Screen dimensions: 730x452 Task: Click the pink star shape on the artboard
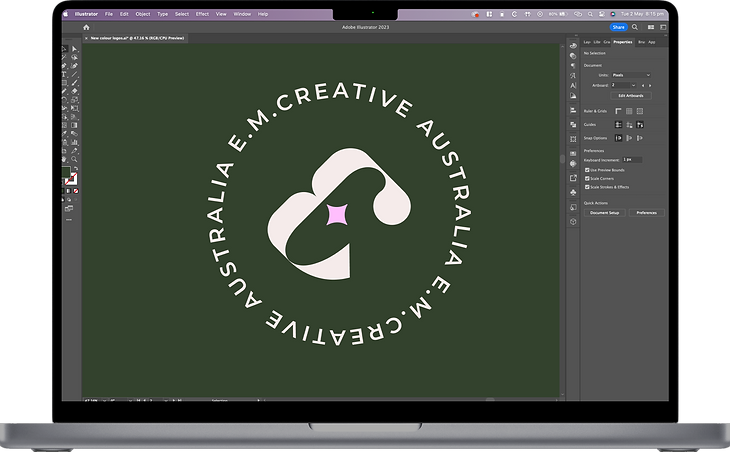[337, 215]
